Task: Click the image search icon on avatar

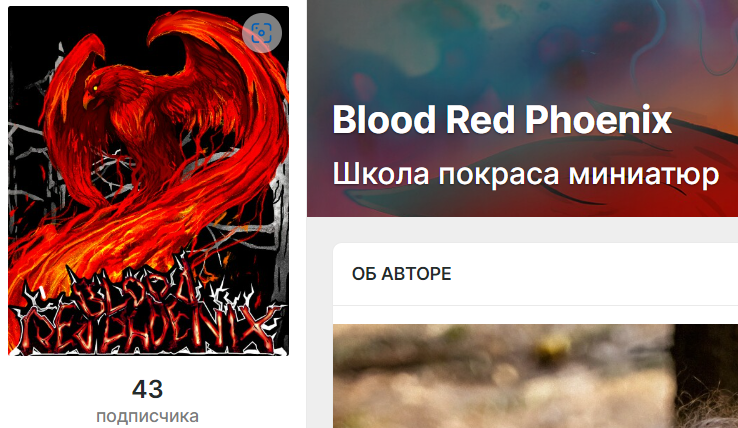Action: [x=262, y=32]
